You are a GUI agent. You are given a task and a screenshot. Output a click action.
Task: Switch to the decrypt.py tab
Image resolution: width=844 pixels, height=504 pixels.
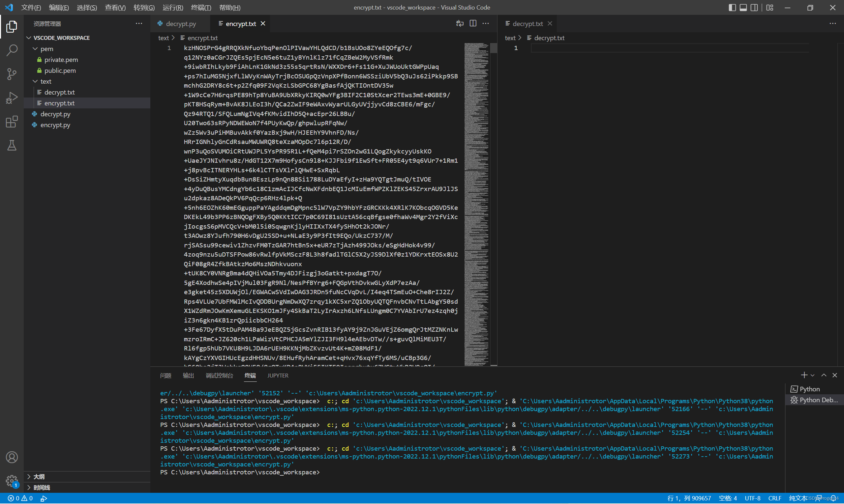click(180, 24)
